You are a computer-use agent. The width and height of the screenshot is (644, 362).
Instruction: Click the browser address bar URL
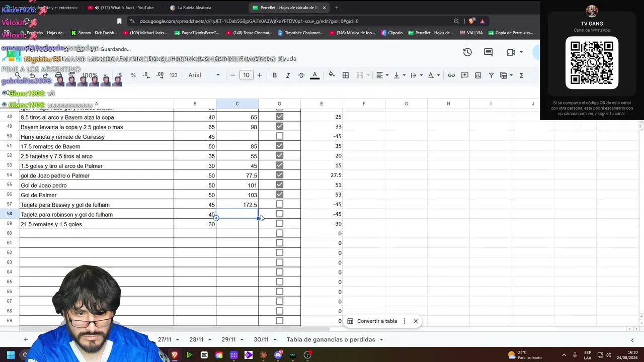coord(249,21)
